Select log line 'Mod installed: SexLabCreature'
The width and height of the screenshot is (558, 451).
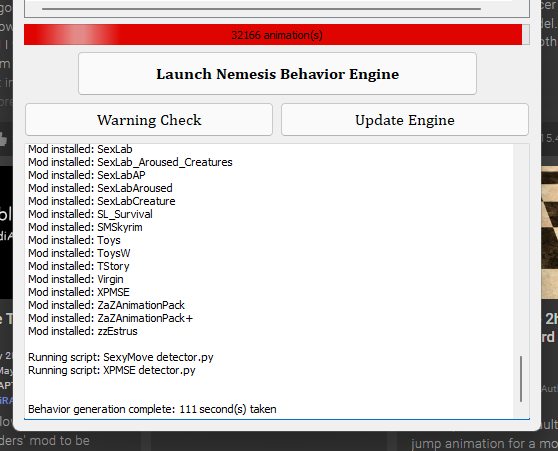(102, 201)
